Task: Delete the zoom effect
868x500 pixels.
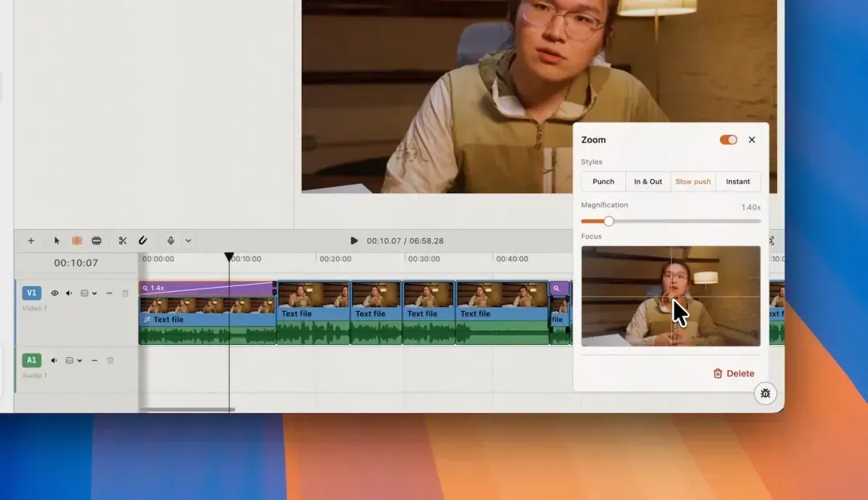Action: (734, 373)
